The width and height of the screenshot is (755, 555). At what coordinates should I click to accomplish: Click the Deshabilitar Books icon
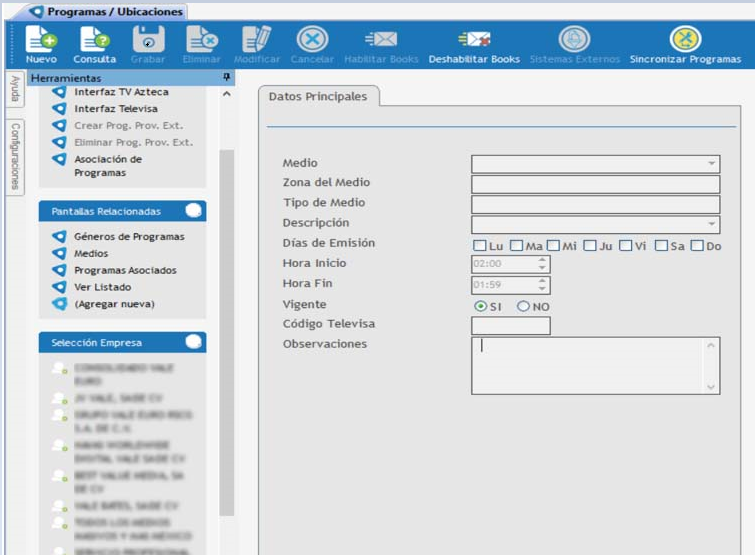pos(474,39)
